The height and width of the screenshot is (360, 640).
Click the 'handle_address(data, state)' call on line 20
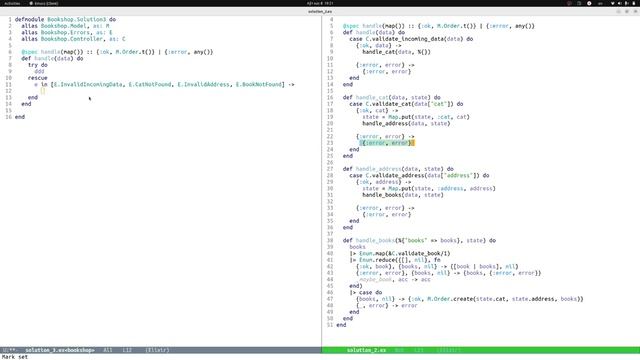(406, 123)
